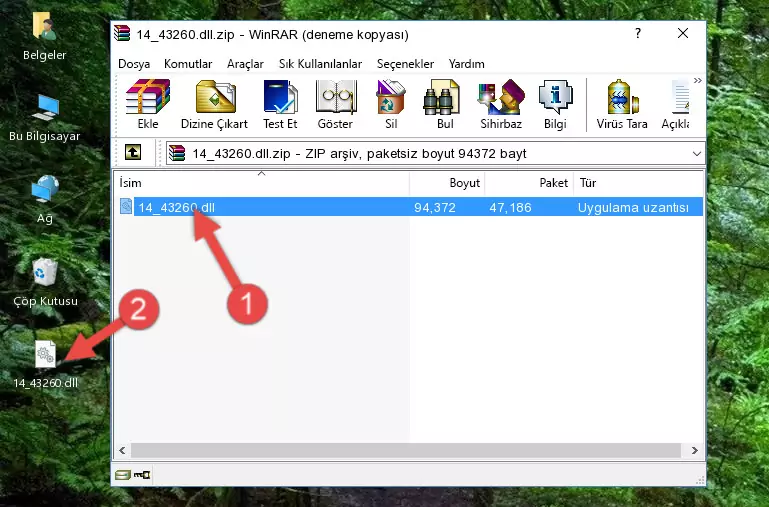Click the horizontal scrollbar right arrow
This screenshot has height=507, width=769.
click(694, 450)
